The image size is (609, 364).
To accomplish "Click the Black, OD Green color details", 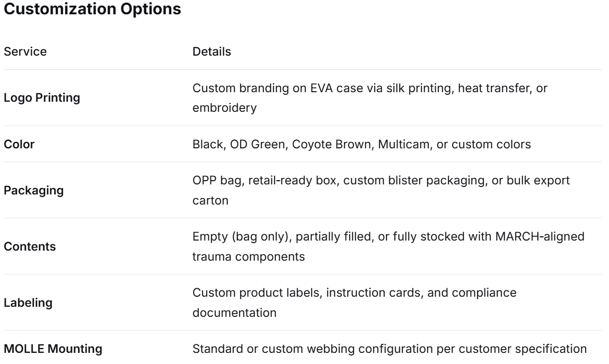I will coord(361,144).
